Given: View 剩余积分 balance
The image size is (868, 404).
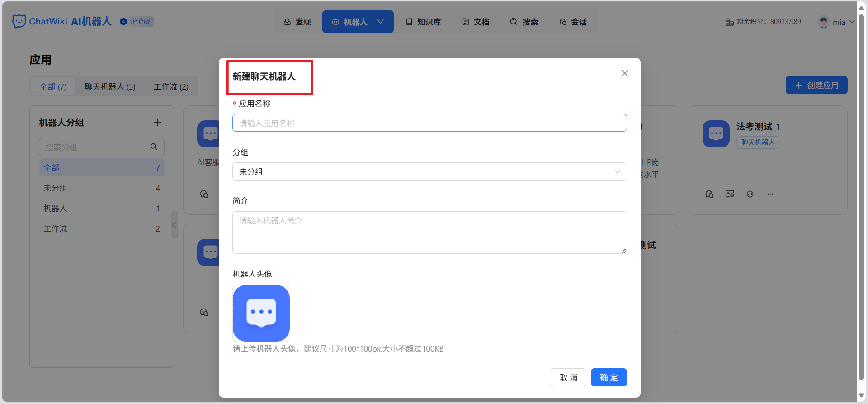Looking at the screenshot, I should [763, 22].
